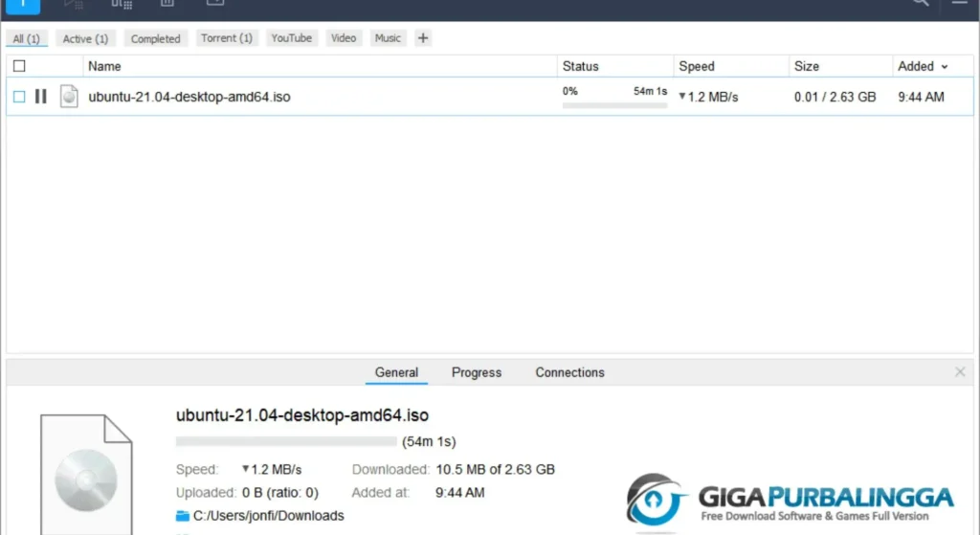This screenshot has height=535, width=980.
Task: Sort list by Status column
Action: click(580, 66)
